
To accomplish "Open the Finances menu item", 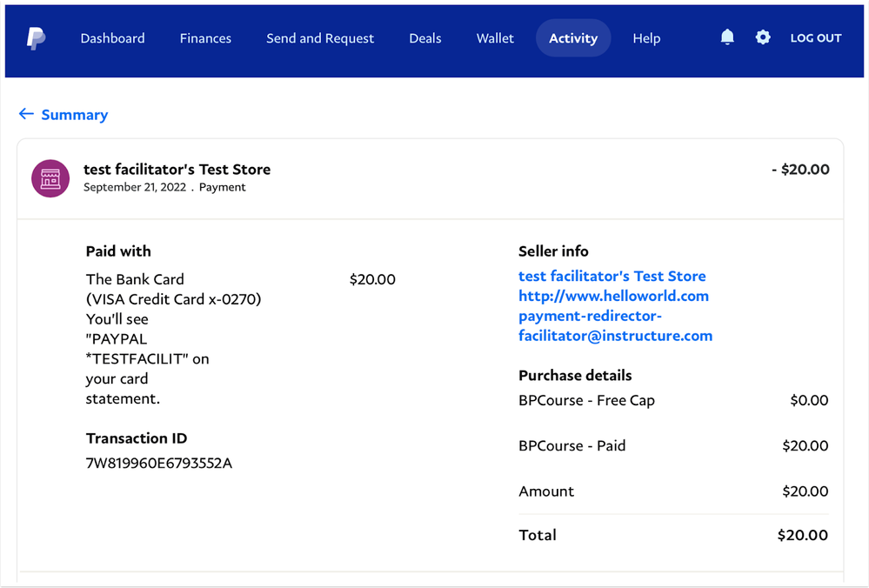I will 205,38.
